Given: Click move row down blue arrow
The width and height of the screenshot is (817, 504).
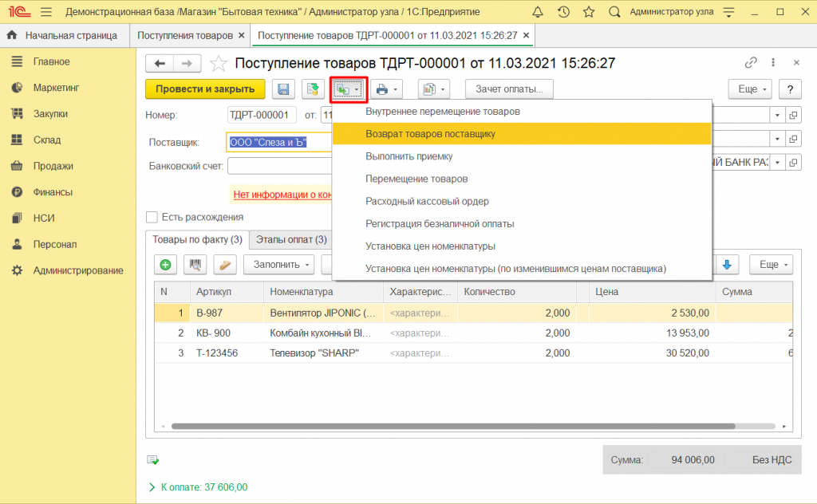Looking at the screenshot, I should tap(728, 265).
